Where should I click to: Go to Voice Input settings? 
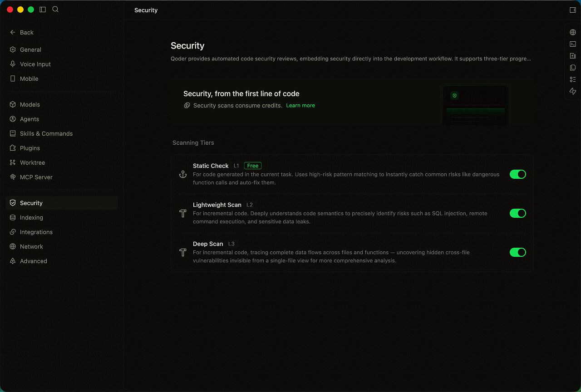point(62,64)
